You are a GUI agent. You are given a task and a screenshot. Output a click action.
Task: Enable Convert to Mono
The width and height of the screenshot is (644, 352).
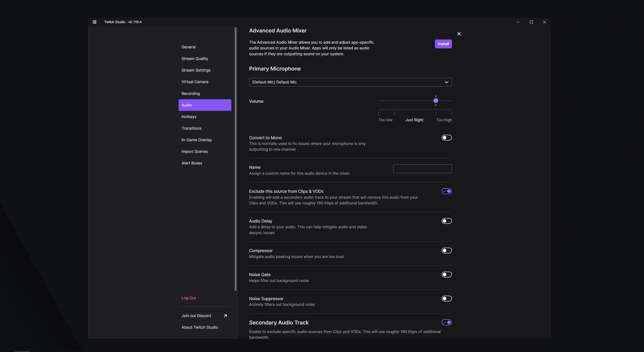pos(447,137)
